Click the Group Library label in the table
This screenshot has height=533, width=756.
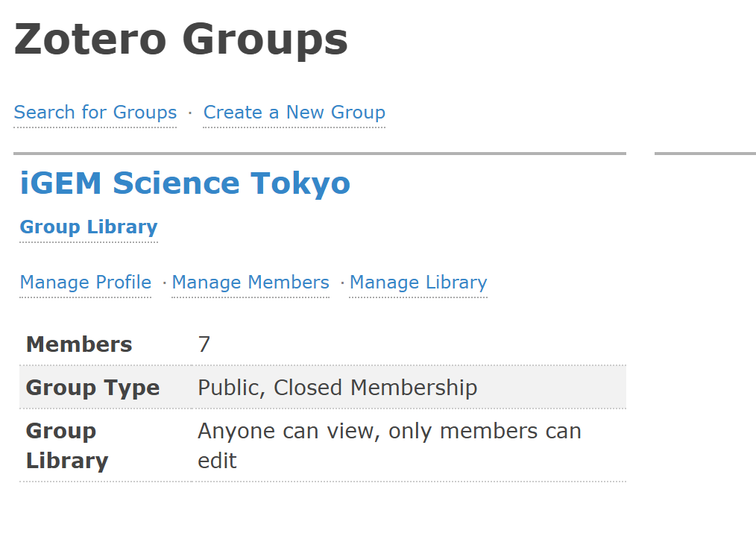point(67,446)
